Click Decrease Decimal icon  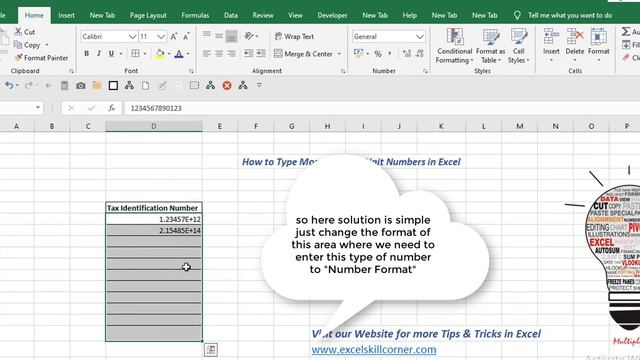tap(420, 53)
